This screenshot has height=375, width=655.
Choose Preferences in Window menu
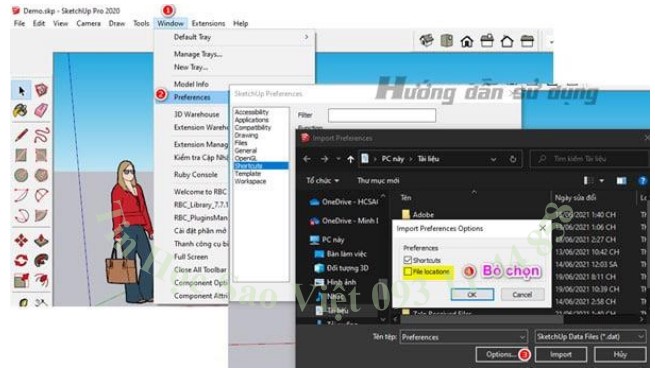click(x=192, y=97)
